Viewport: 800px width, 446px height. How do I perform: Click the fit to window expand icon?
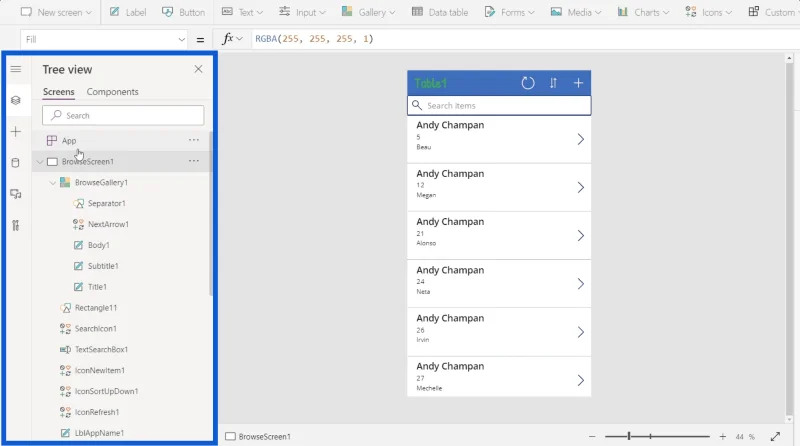pos(776,436)
